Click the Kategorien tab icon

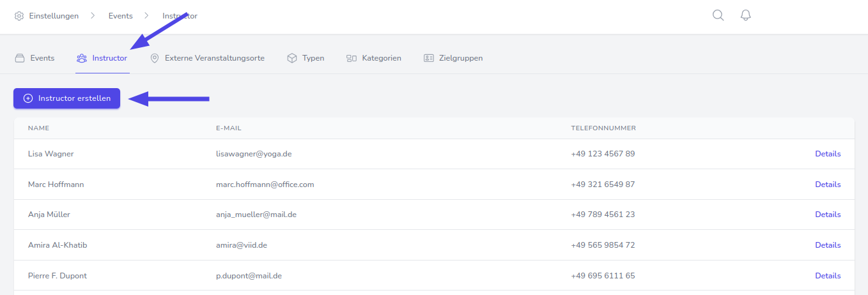[352, 58]
